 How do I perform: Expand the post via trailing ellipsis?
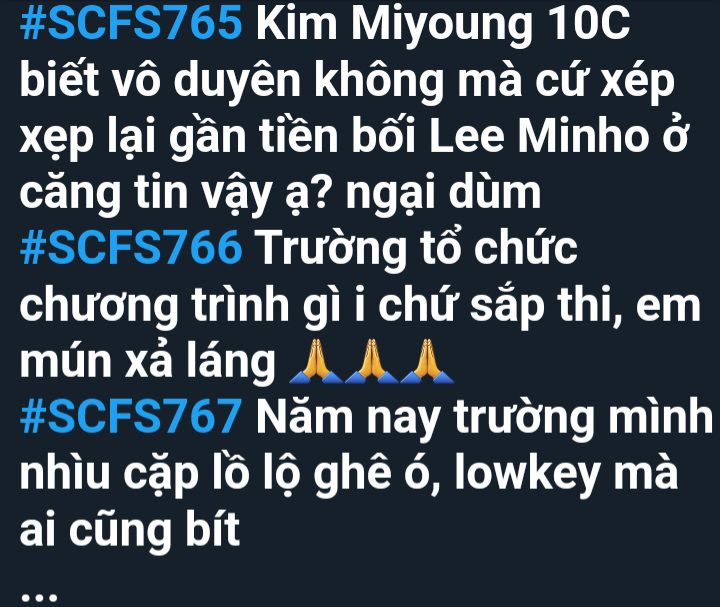[x=39, y=597]
